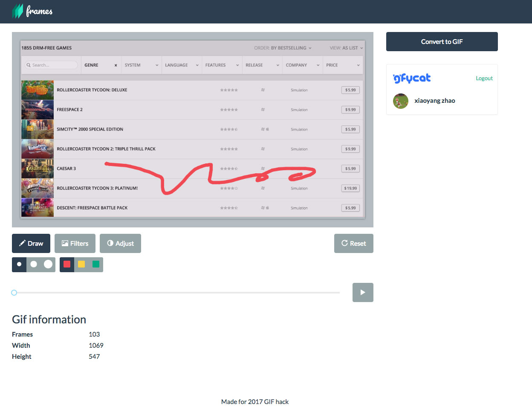
Task: Pick the red drawing color
Action: tap(67, 265)
